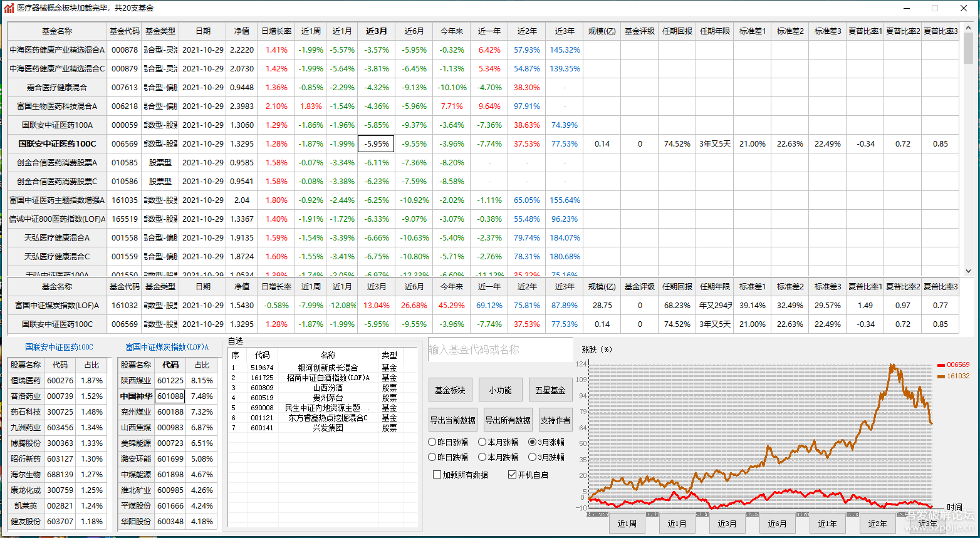Image resolution: width=980 pixels, height=538 pixels.
Task: Open the 小功能 button
Action: 500,390
